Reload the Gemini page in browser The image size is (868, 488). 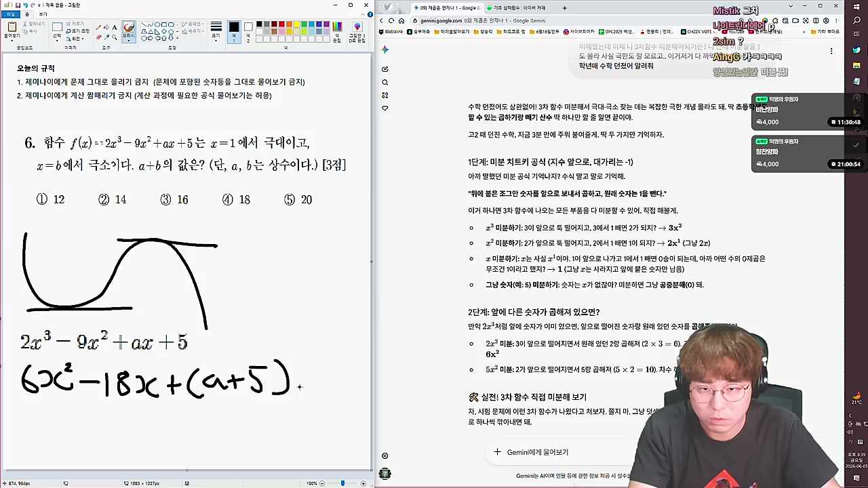tap(391, 20)
